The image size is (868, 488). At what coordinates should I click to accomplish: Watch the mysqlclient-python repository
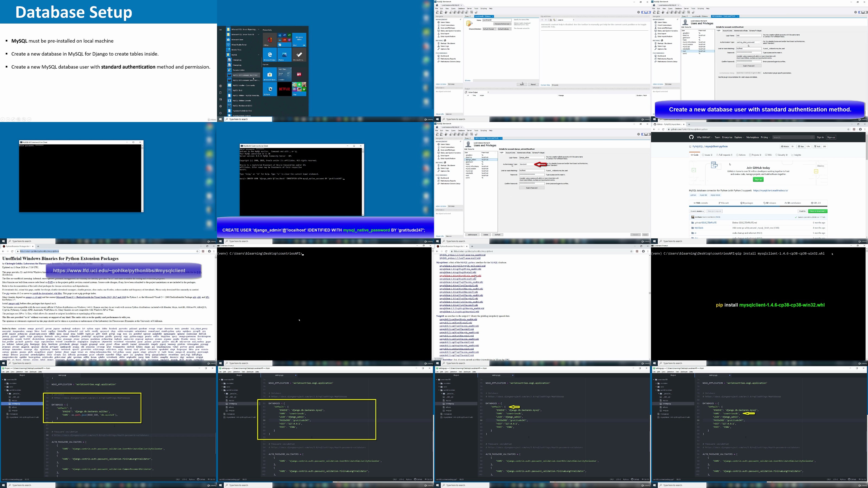click(x=785, y=146)
